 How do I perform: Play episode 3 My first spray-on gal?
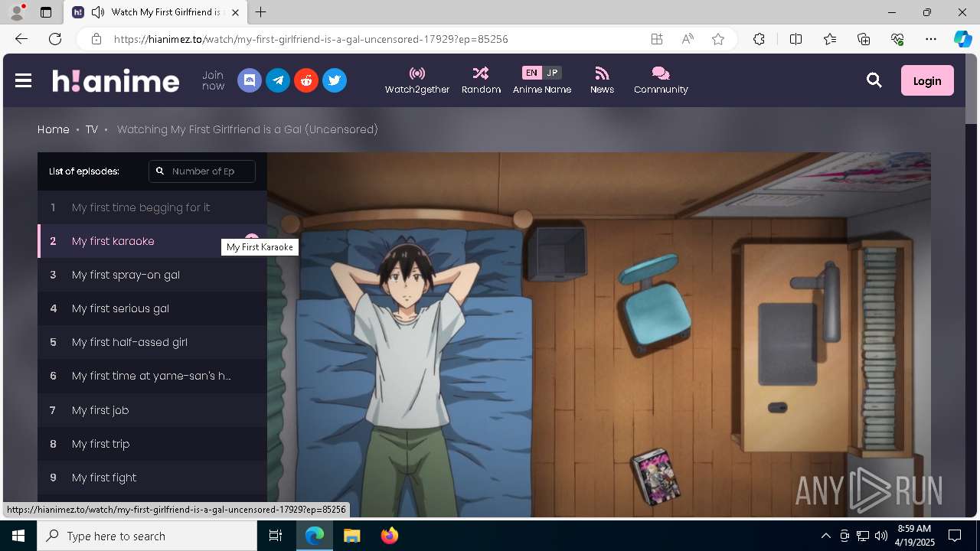[152, 275]
